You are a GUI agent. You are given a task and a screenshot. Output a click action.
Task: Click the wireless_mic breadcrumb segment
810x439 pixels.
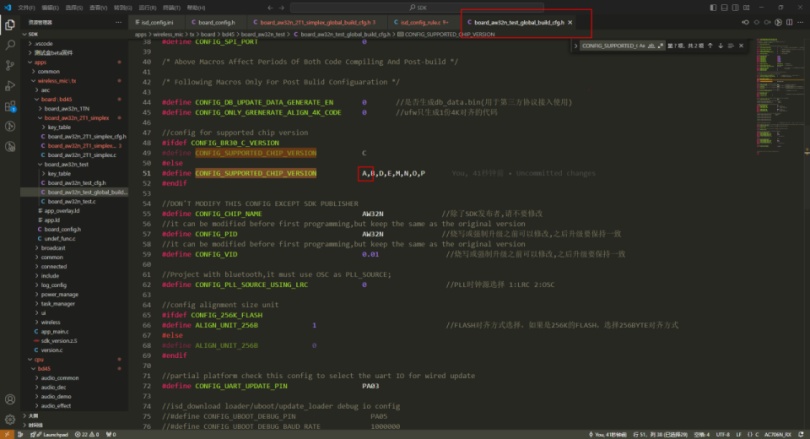click(x=168, y=34)
